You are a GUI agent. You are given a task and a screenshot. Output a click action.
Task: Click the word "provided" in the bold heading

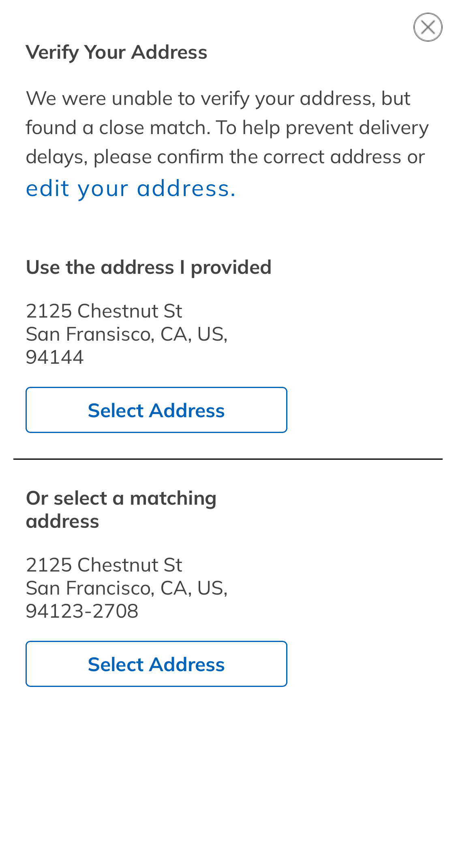pyautogui.click(x=231, y=267)
